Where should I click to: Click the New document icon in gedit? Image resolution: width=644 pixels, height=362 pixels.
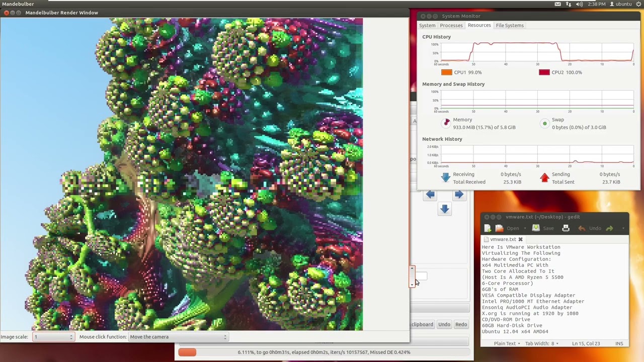(x=488, y=228)
